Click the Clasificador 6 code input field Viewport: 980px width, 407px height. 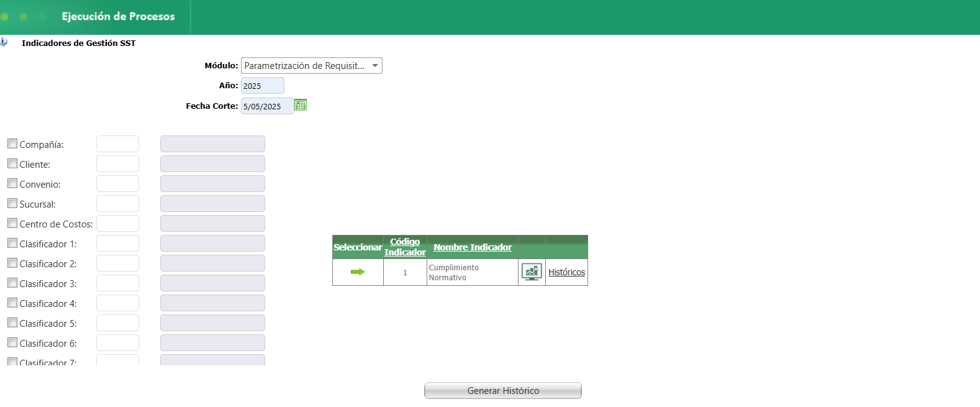[117, 342]
